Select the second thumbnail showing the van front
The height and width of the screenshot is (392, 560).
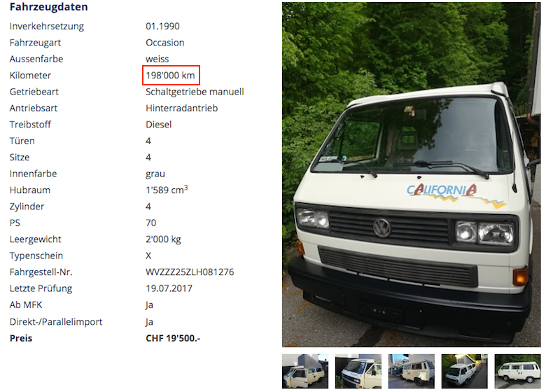click(358, 371)
